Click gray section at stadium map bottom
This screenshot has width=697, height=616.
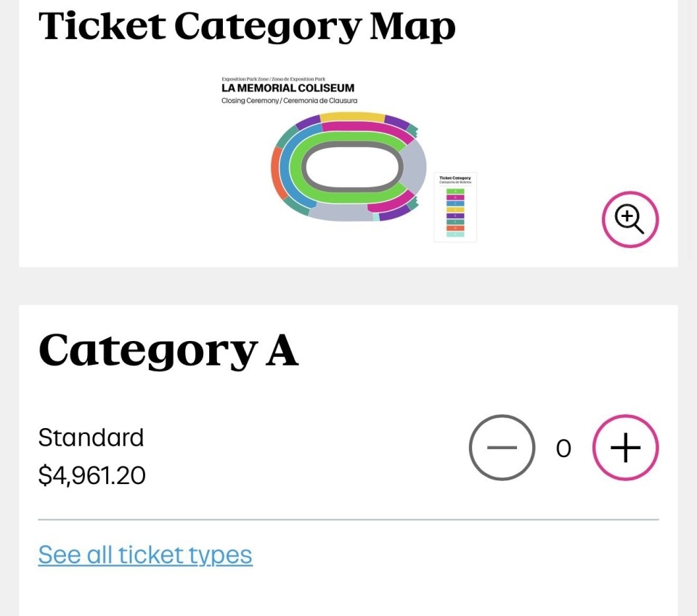[x=338, y=212]
